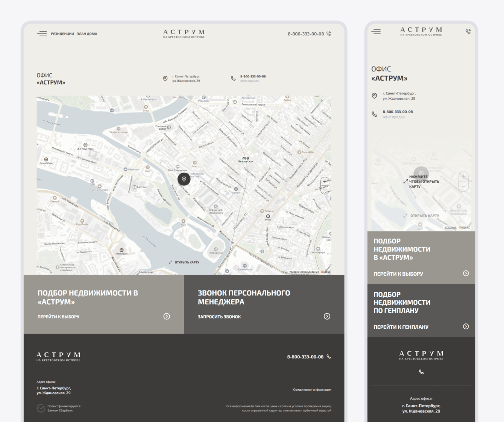504x422 pixels.
Task: Click «Перейти к выбору» in desktop card
Action: point(58,317)
